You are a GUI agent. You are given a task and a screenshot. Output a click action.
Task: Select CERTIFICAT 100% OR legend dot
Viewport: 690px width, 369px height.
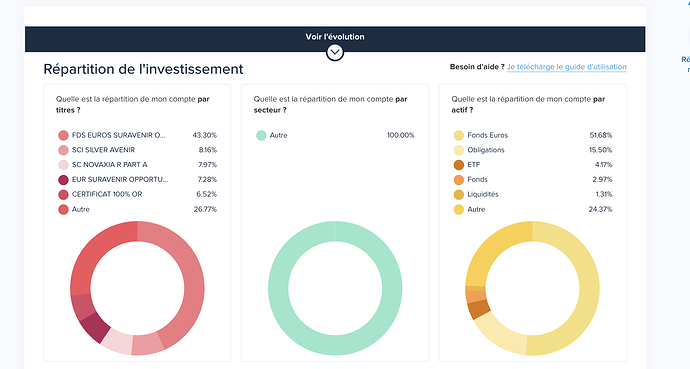tap(63, 194)
